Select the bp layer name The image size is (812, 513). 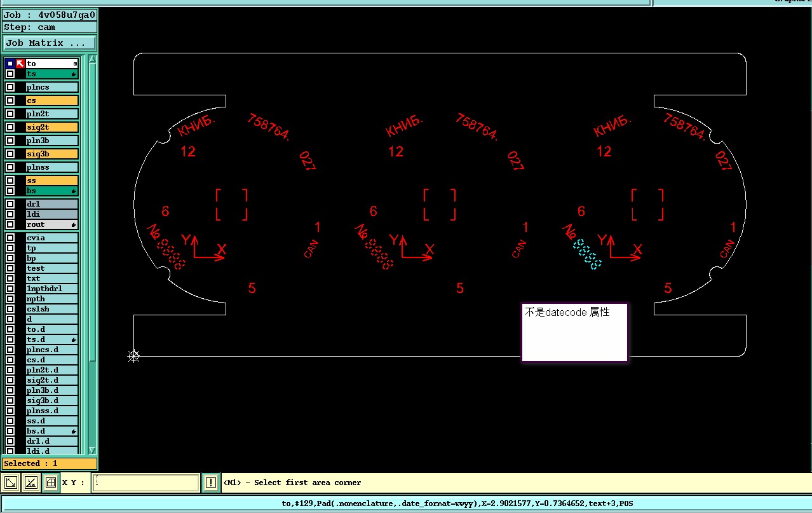click(x=52, y=258)
